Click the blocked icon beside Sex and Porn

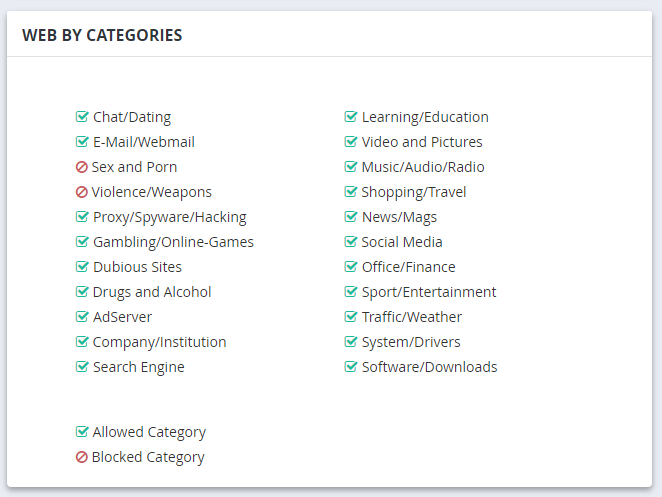pos(81,167)
